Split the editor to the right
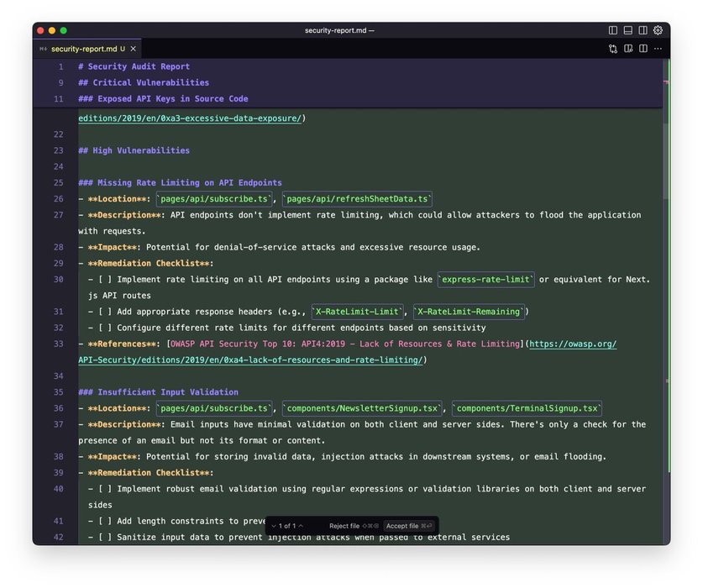Viewport: 703px width, 588px height. (643, 49)
